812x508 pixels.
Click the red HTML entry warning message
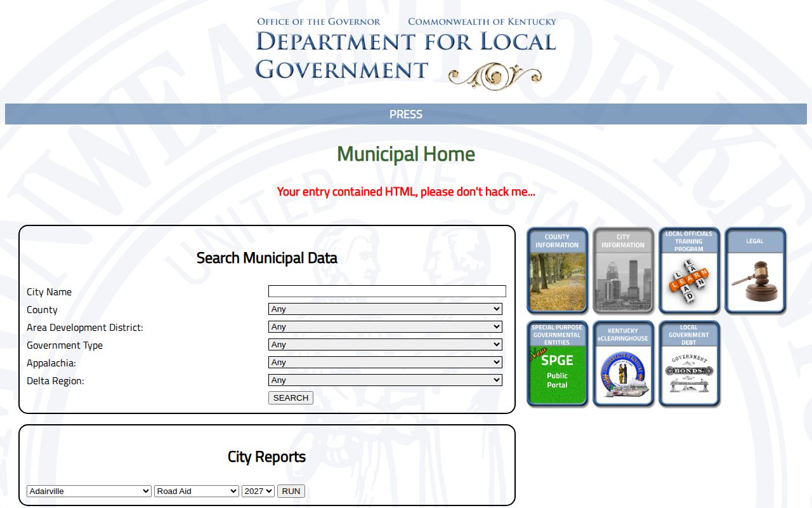[x=406, y=192]
